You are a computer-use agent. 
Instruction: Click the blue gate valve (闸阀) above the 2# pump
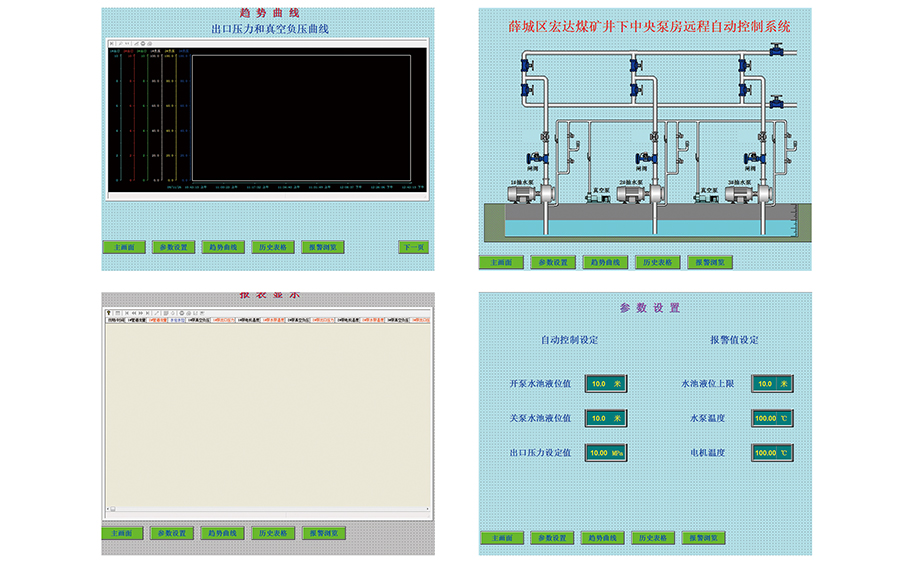tap(645, 158)
